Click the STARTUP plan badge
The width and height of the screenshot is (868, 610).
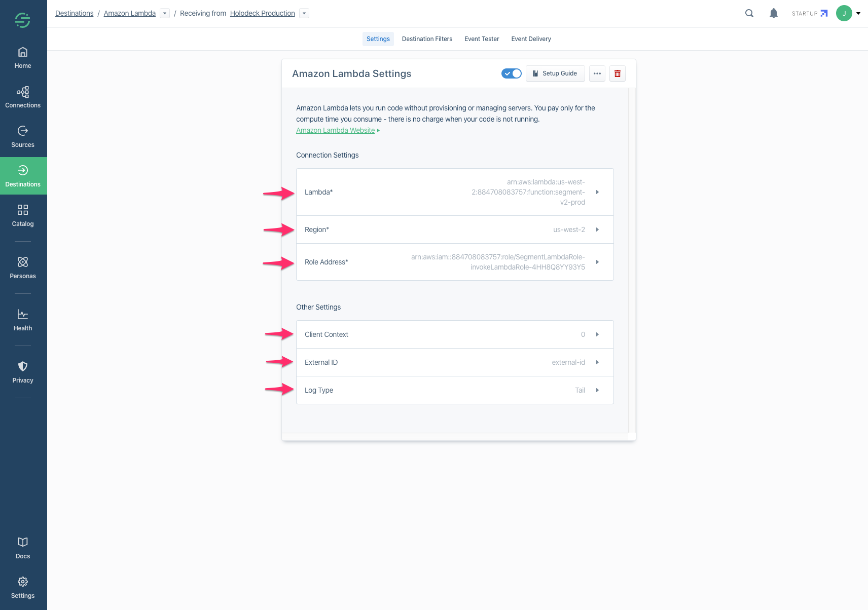810,14
